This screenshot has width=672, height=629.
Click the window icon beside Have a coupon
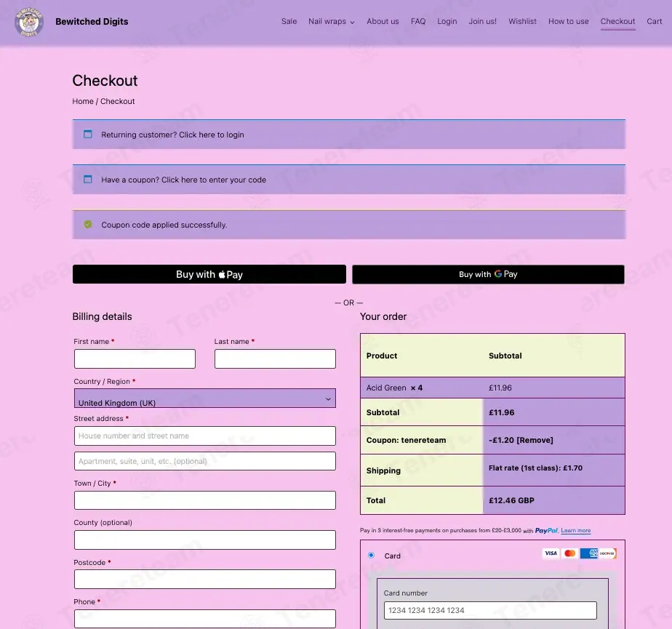tap(88, 180)
